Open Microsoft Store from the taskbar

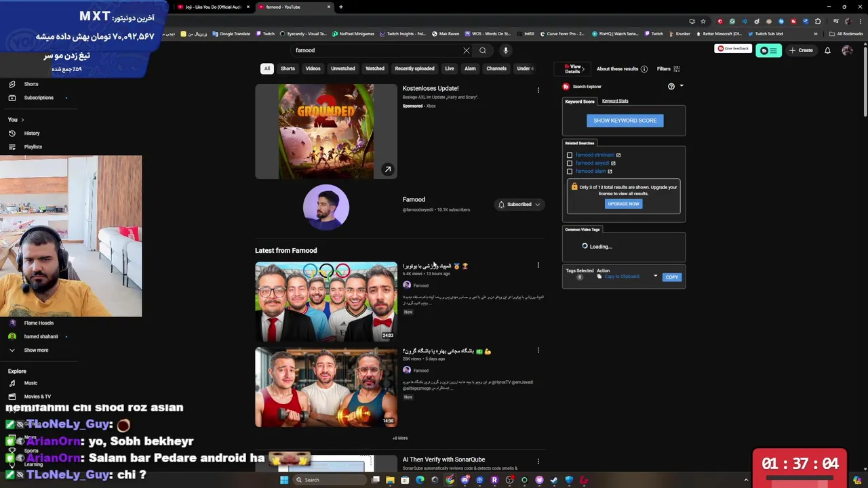pos(405,480)
